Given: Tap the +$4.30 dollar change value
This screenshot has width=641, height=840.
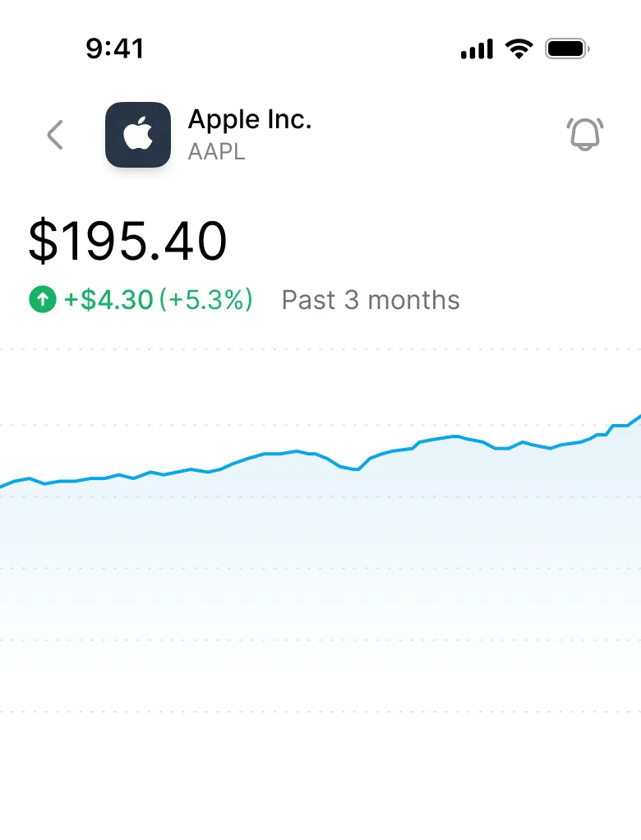Looking at the screenshot, I should coord(108,300).
